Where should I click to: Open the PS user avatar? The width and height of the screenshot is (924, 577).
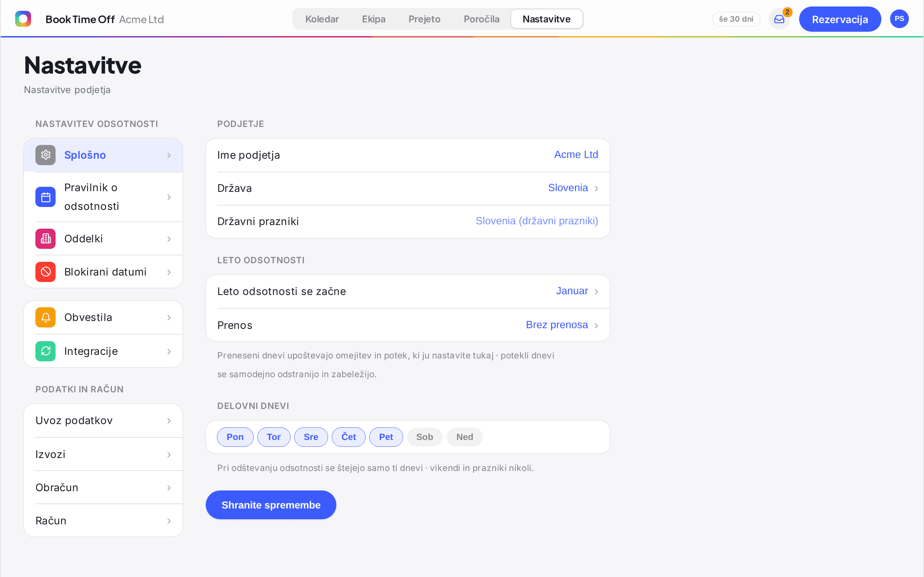[x=899, y=19]
